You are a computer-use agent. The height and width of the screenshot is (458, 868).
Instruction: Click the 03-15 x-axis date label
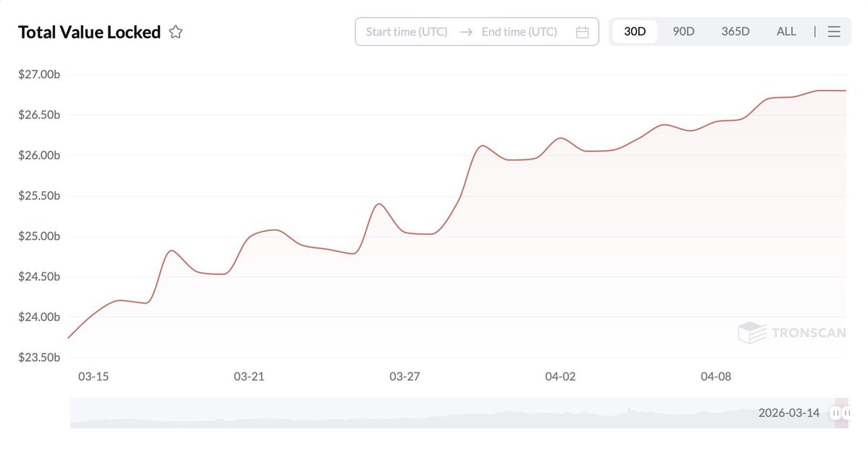[x=93, y=377]
